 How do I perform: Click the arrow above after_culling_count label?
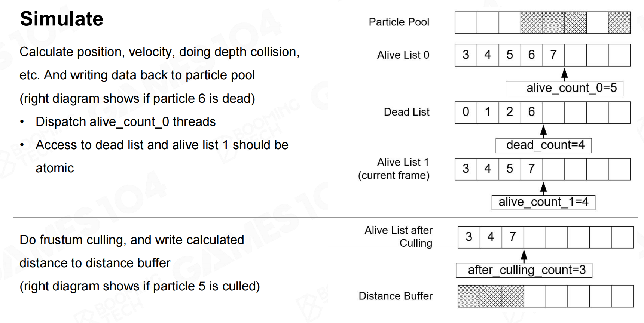pos(524,256)
